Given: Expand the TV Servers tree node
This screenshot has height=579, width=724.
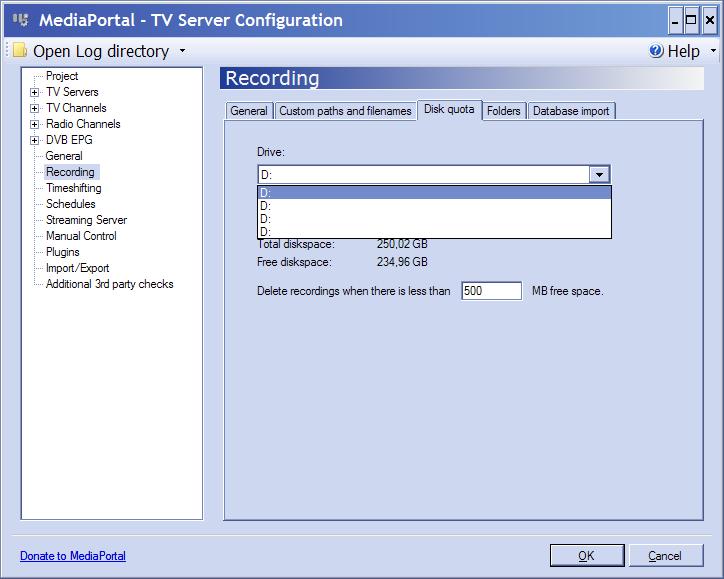Looking at the screenshot, I should click(x=34, y=93).
